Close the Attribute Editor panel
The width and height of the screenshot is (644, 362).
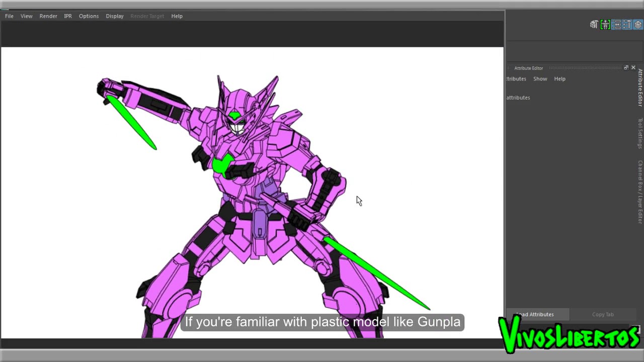(x=633, y=67)
